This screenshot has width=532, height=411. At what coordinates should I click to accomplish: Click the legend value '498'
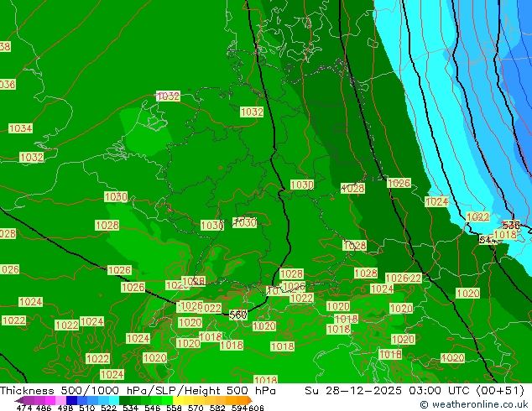click(x=65, y=408)
